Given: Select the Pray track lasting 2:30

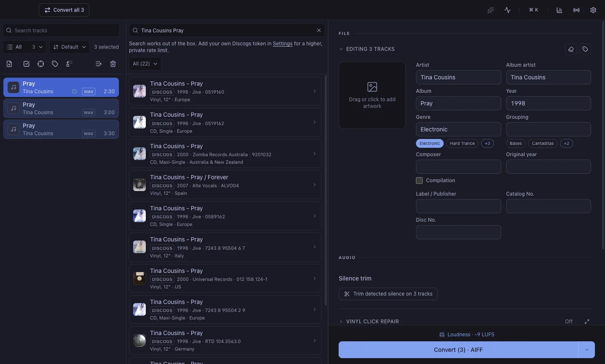Looking at the screenshot, I should [61, 87].
